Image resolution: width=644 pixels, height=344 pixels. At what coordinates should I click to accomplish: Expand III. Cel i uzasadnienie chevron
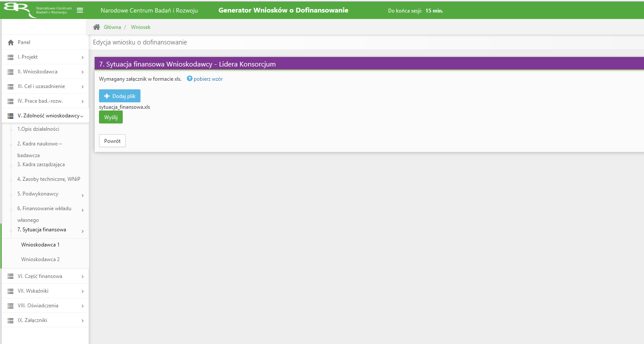click(x=82, y=87)
